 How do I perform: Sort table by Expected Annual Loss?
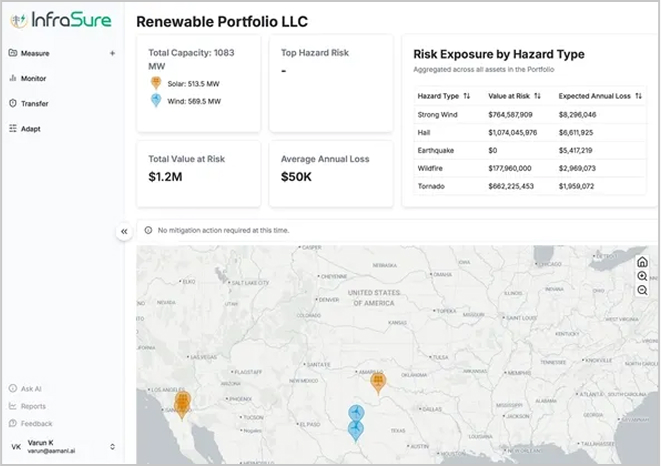click(x=638, y=96)
